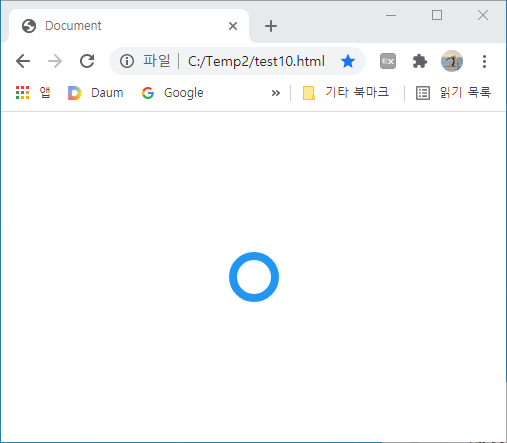Open the Extensions puzzle menu
The width and height of the screenshot is (507, 443).
coord(420,61)
